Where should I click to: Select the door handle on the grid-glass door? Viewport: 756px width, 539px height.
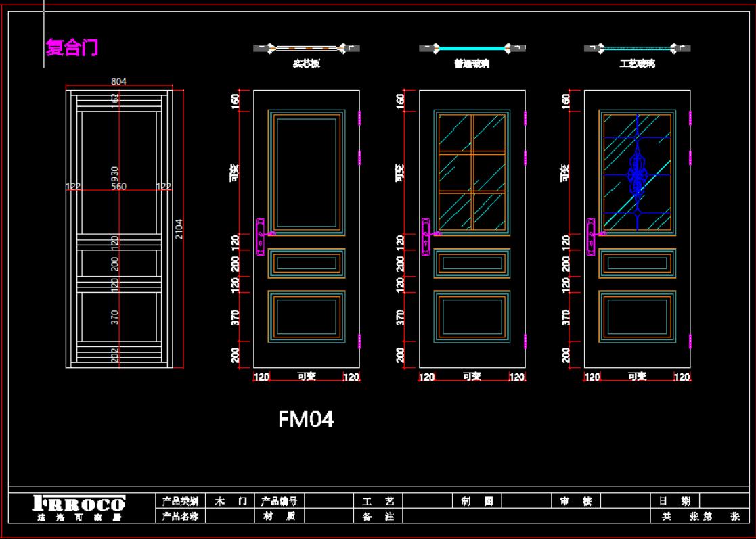(x=426, y=237)
